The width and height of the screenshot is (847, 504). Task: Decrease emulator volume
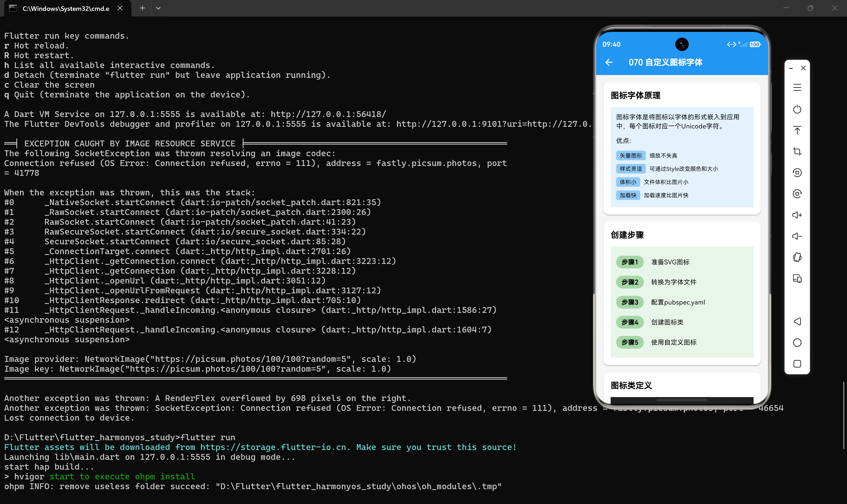[797, 236]
